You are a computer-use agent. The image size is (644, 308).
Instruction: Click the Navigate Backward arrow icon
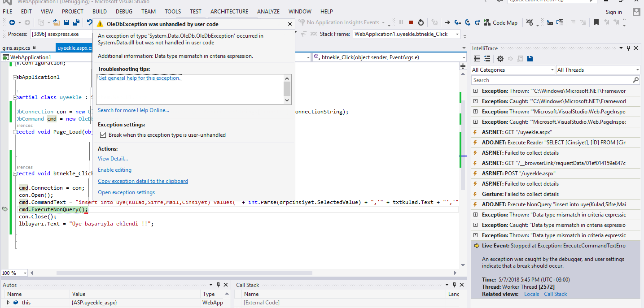click(12, 22)
